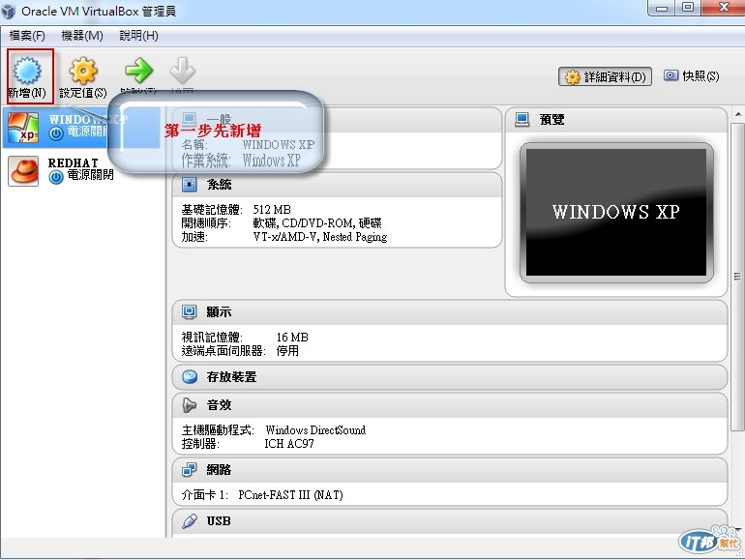Click the PCnet-FAST III (NAT) adapter text

291,495
